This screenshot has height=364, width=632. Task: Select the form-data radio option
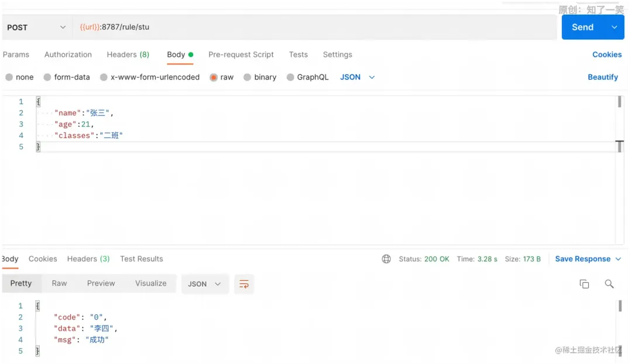coord(47,77)
